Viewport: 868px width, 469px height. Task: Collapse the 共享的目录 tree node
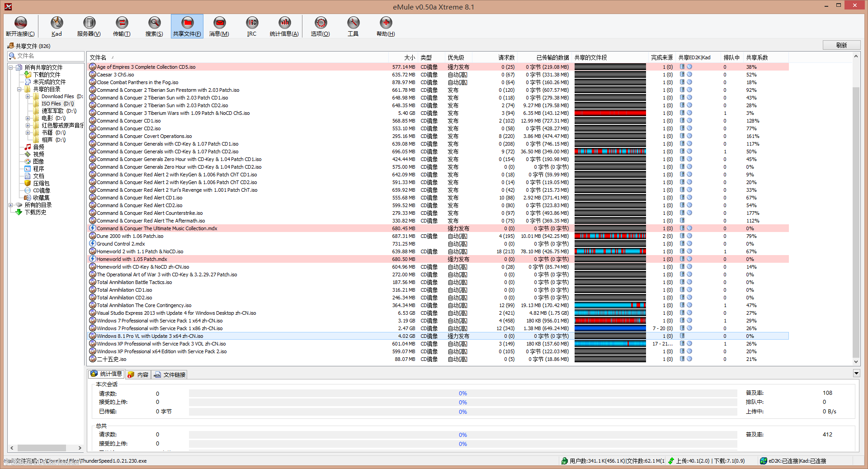click(19, 89)
